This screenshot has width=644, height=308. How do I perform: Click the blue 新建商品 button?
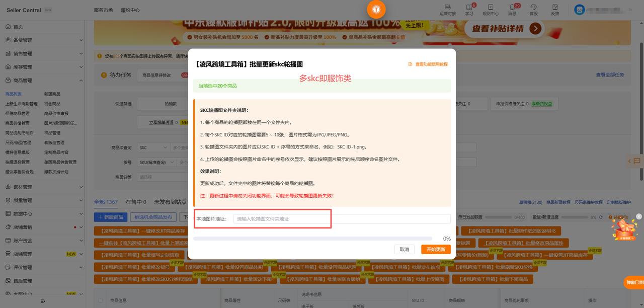pos(110,217)
